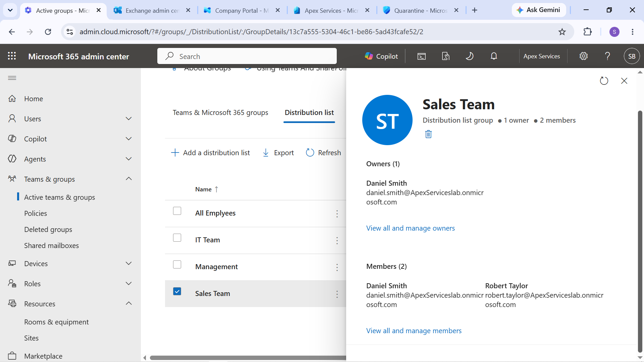Collapse the Resources navigation section
The image size is (644, 362).
click(x=129, y=304)
